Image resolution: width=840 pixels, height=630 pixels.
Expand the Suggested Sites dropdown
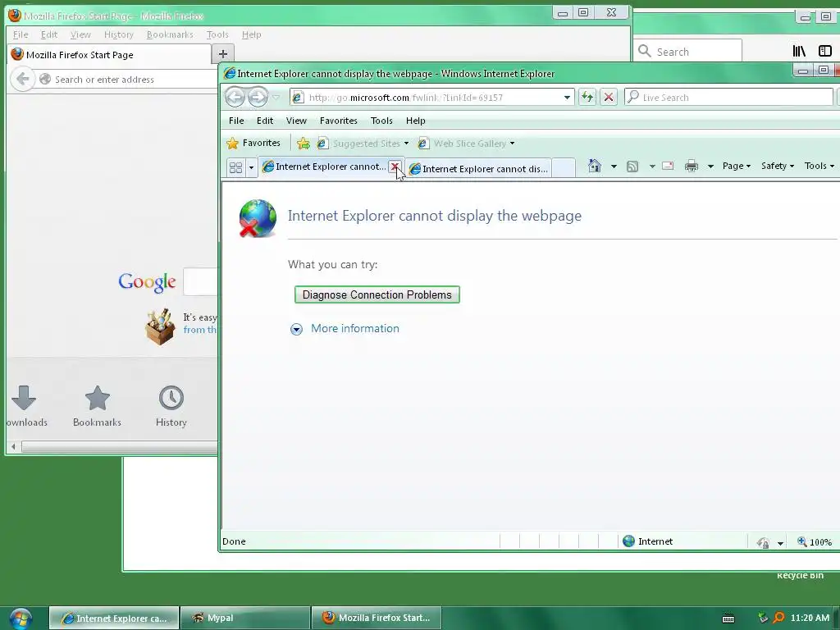tap(406, 143)
